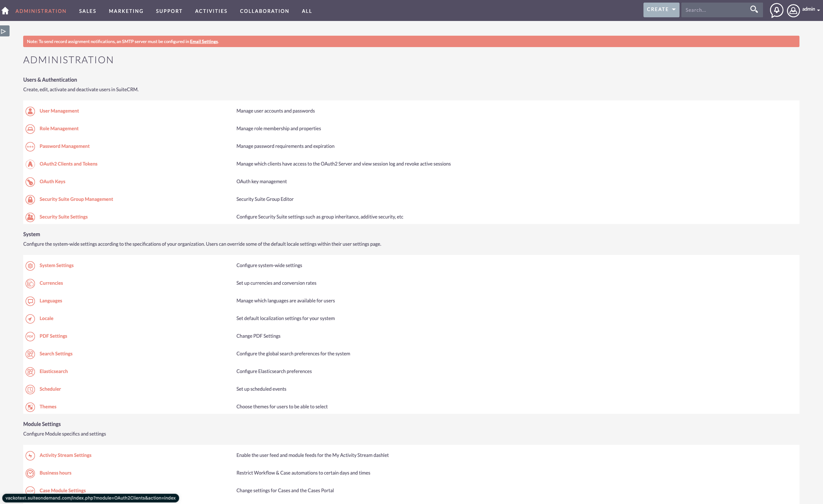Open Scheduler link
This screenshot has width=823, height=504.
coord(50,389)
